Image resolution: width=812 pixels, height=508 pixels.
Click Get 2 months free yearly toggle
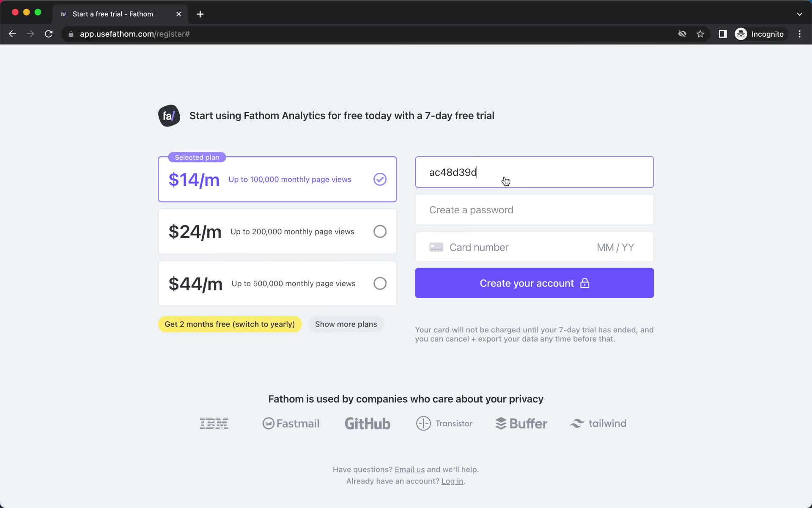click(x=230, y=324)
